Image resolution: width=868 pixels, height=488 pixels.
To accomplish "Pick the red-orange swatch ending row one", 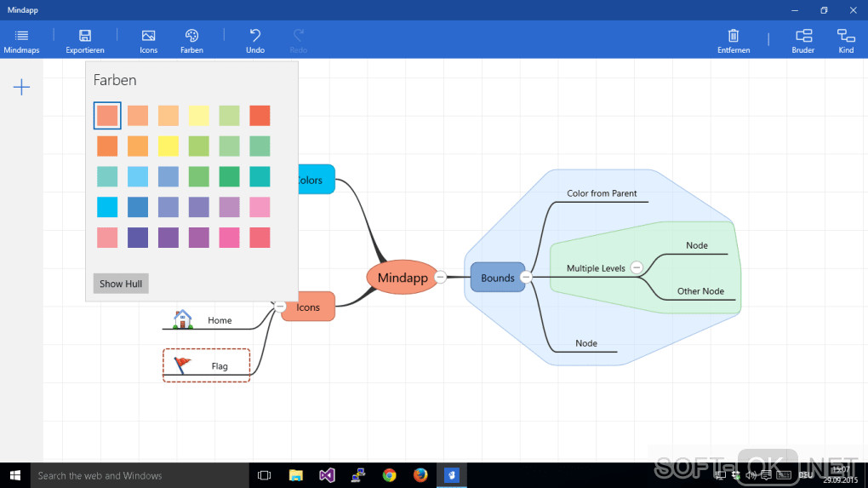I will 260,116.
